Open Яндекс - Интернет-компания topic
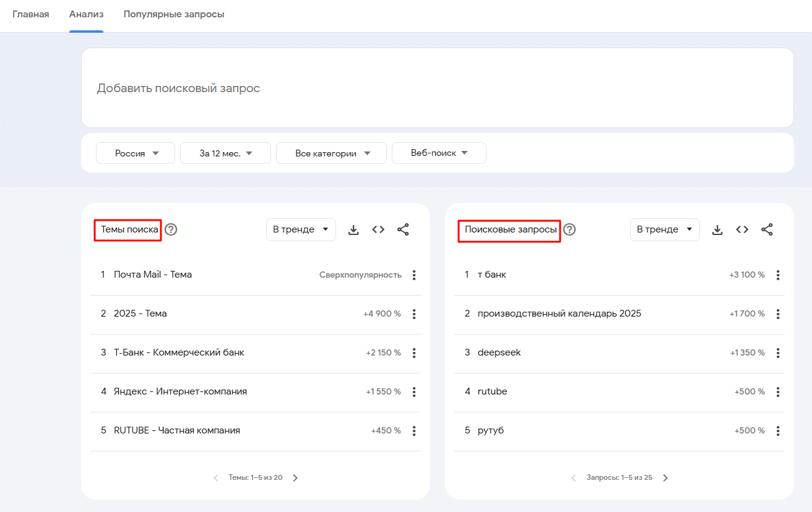The height and width of the screenshot is (512, 812). coord(180,391)
